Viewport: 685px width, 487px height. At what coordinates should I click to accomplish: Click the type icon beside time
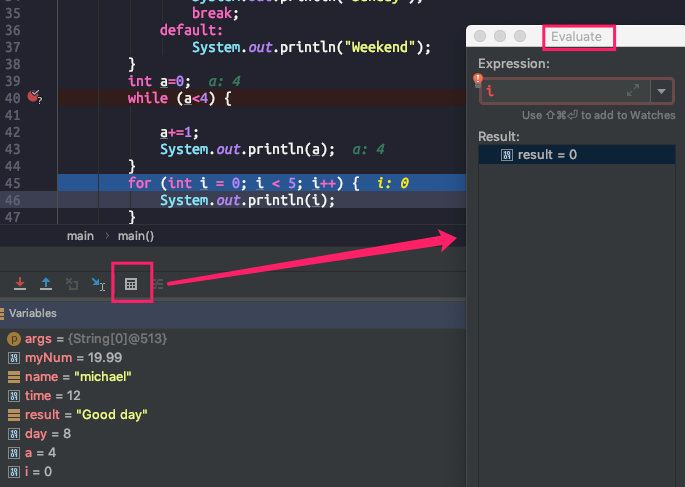point(14,396)
